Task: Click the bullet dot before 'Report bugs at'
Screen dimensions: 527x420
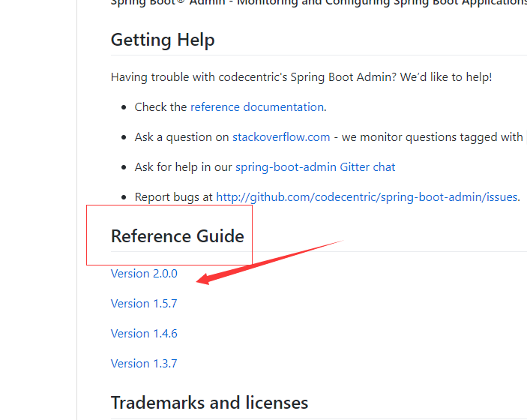Action: pos(124,197)
